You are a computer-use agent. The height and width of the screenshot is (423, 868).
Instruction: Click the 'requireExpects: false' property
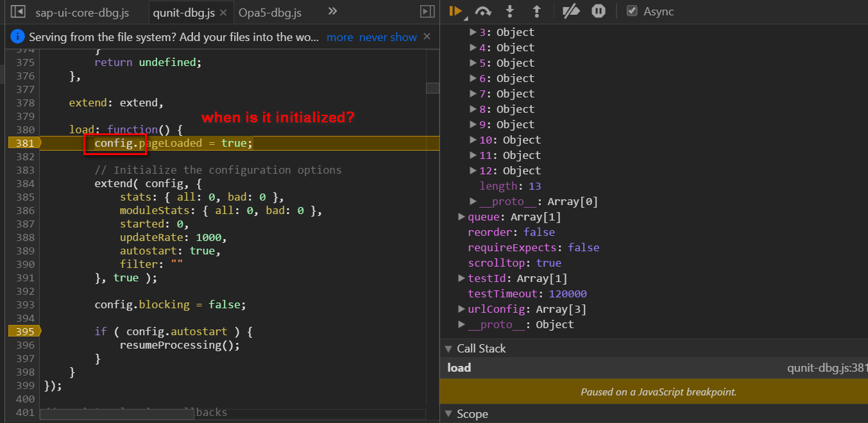coord(534,247)
